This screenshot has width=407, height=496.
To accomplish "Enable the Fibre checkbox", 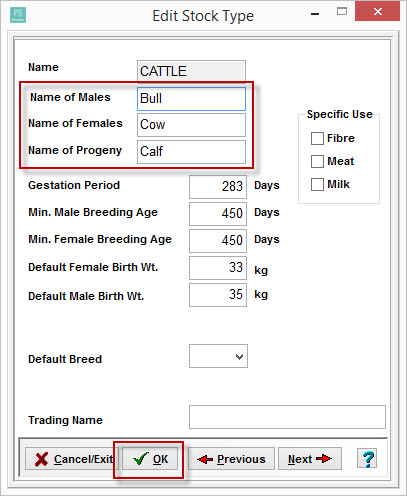I will click(x=317, y=138).
